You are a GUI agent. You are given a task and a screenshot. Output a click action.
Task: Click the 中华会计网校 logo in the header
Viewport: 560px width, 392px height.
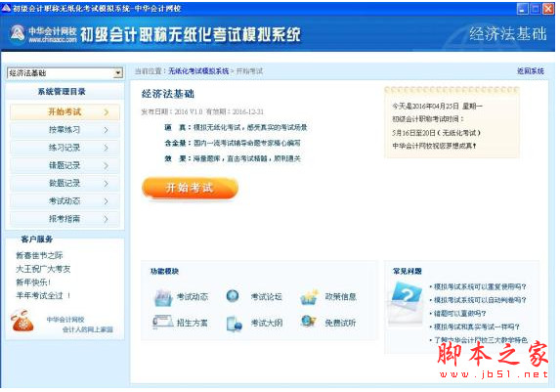tap(43, 34)
